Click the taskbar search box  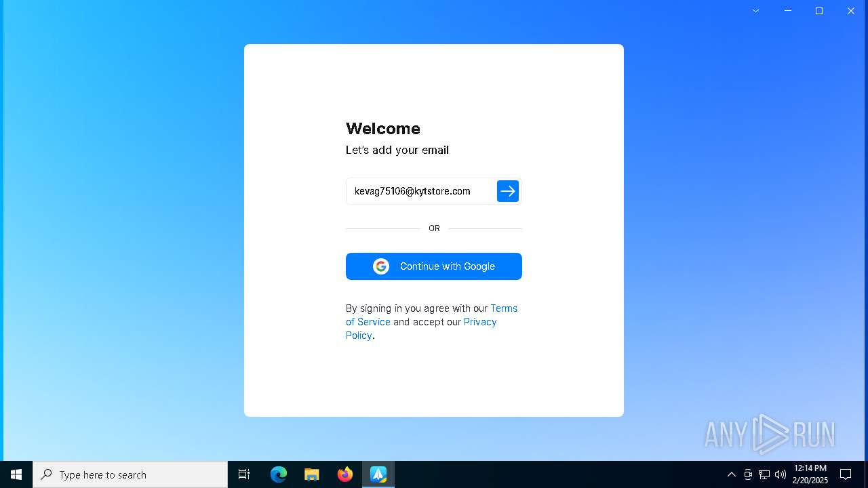[130, 474]
